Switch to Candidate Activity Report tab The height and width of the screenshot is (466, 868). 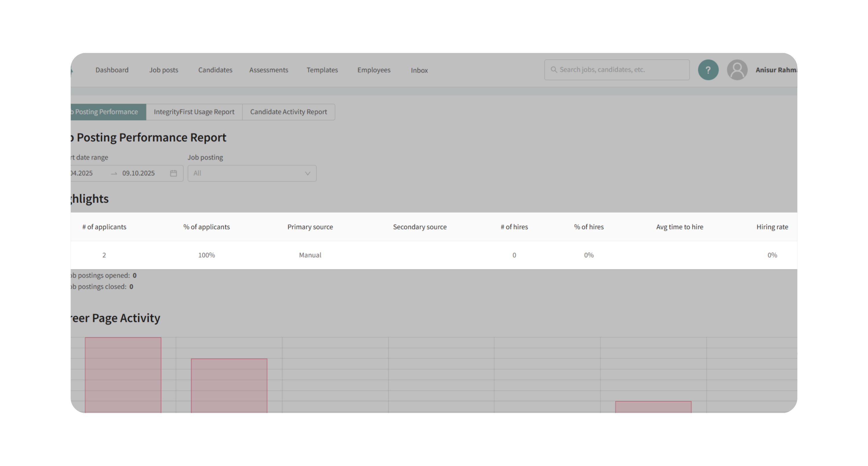coord(288,112)
